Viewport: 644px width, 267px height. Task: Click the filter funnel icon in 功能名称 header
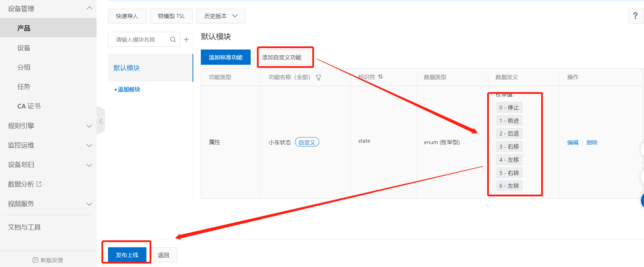click(319, 78)
